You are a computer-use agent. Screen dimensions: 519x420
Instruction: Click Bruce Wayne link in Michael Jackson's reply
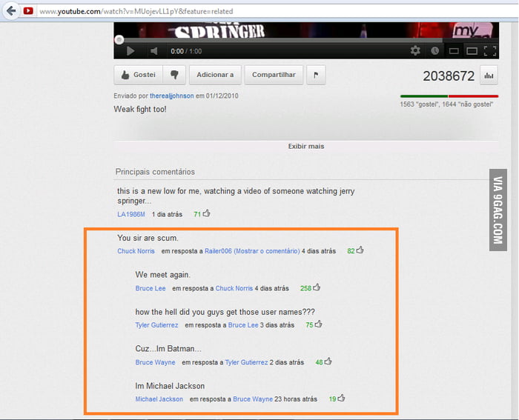(253, 399)
